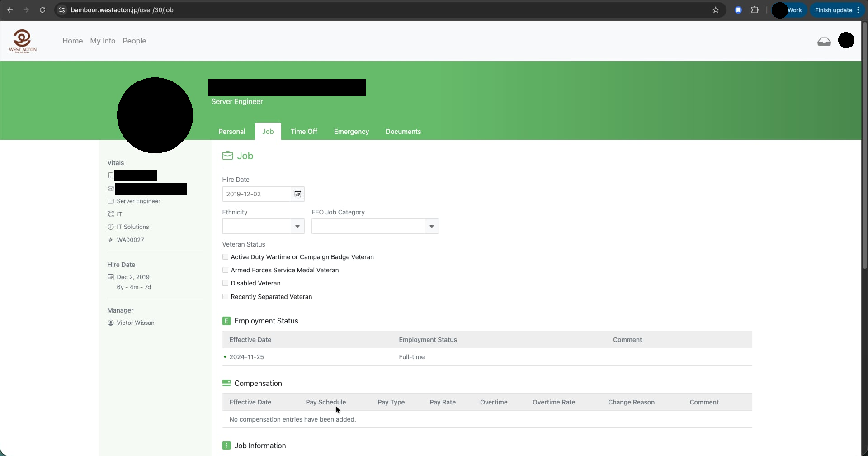868x456 pixels.
Task: Click the manager person icon
Action: tap(111, 323)
